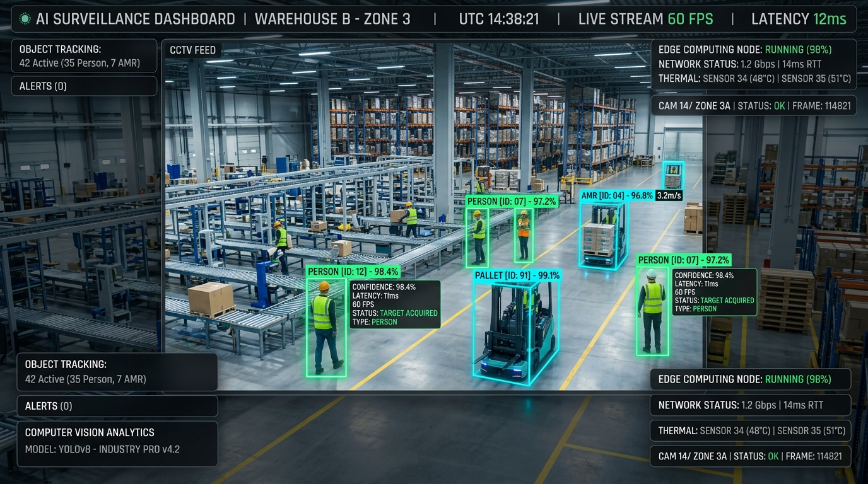Click the worker inside the PERSON [ID: 12] box
Screen dimensions: 868x484
(x=325, y=326)
